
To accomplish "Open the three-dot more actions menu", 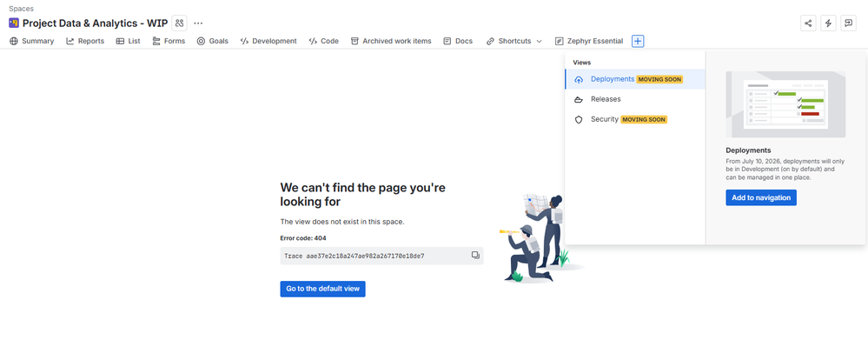I will point(198,23).
